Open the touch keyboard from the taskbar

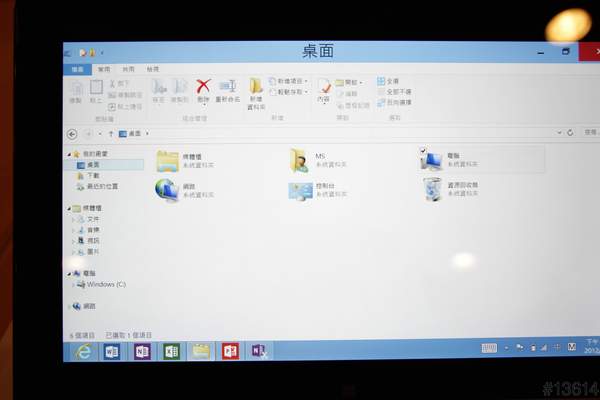[489, 348]
